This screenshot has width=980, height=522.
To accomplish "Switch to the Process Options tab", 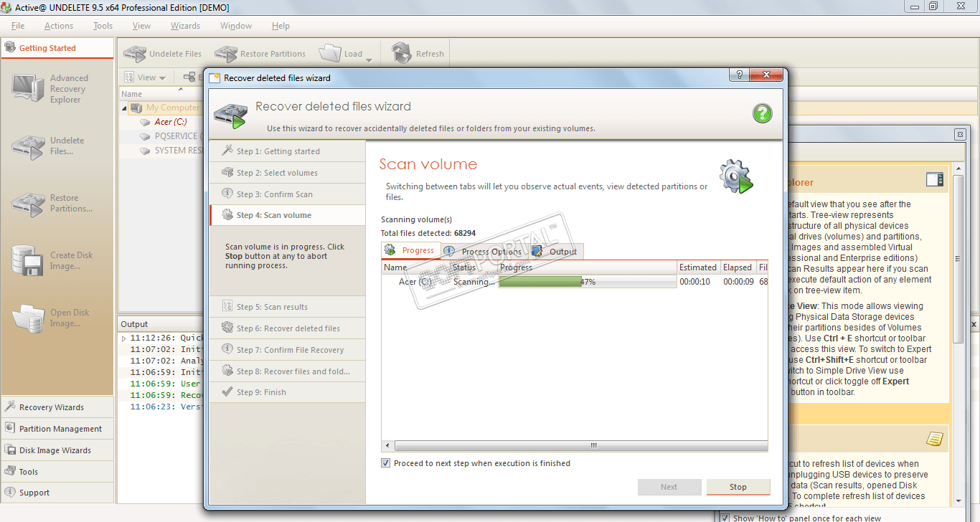I will coord(484,252).
